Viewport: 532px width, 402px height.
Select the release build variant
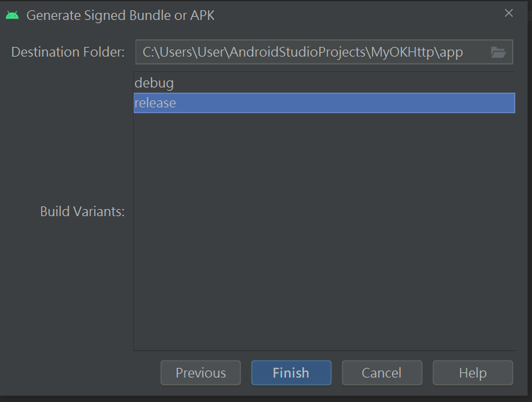(x=324, y=103)
